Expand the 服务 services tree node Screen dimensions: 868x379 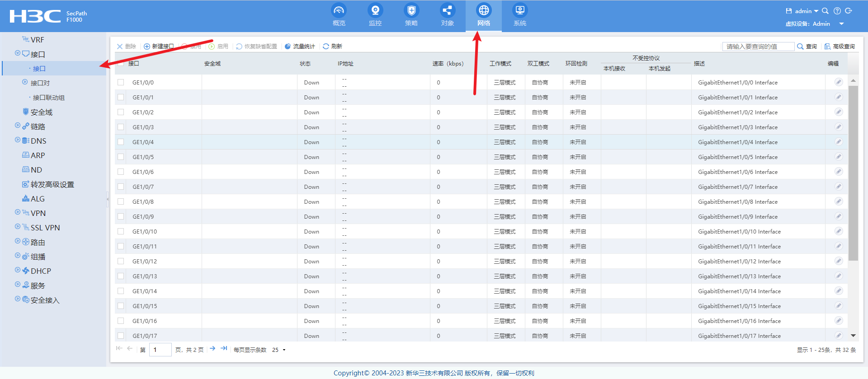coord(18,285)
